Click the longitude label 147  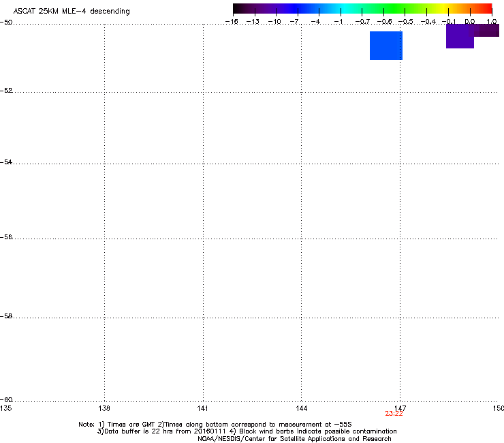(x=400, y=408)
